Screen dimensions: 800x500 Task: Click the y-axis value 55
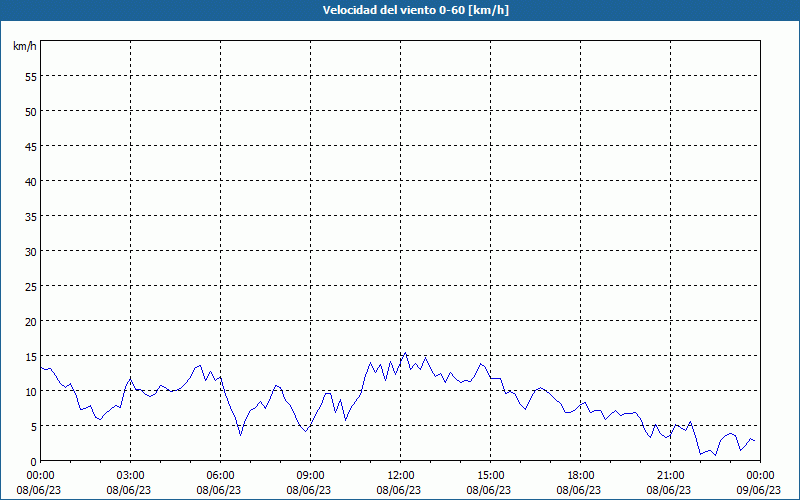pos(31,77)
